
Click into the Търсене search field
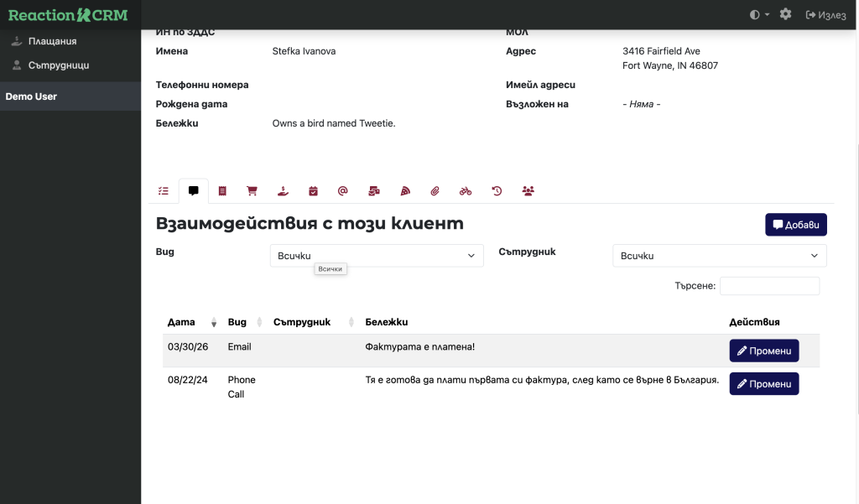(769, 286)
